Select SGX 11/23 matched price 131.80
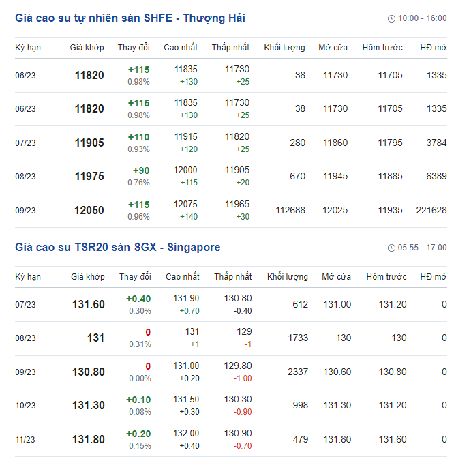The height and width of the screenshot is (476, 471). point(89,439)
